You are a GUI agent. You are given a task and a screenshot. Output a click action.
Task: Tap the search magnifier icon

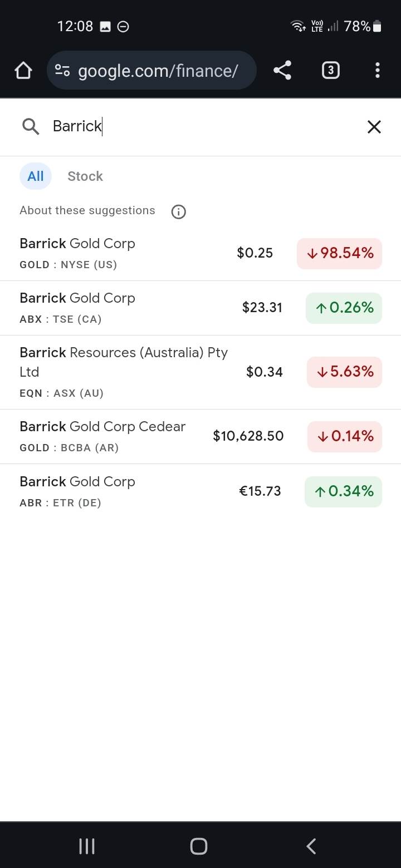coord(31,127)
